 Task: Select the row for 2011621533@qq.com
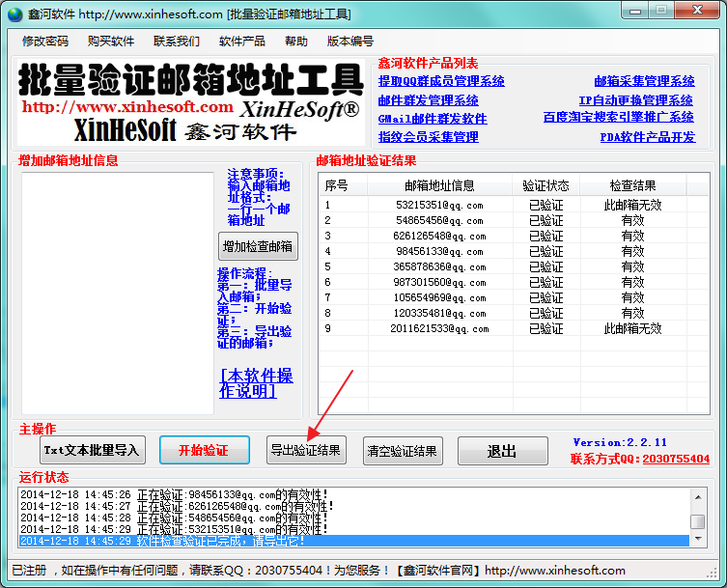[514, 328]
